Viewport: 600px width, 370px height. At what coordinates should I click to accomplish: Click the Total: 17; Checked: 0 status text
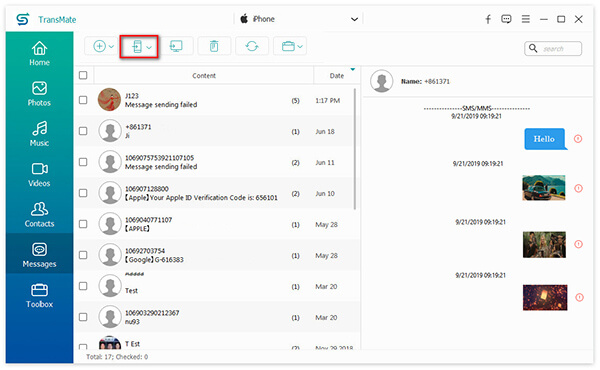click(x=117, y=357)
